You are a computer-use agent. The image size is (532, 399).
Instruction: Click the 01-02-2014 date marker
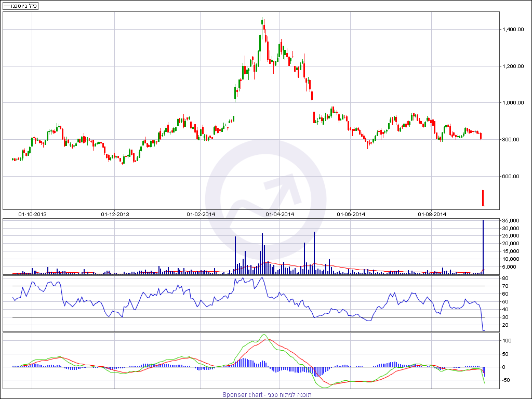click(x=201, y=214)
